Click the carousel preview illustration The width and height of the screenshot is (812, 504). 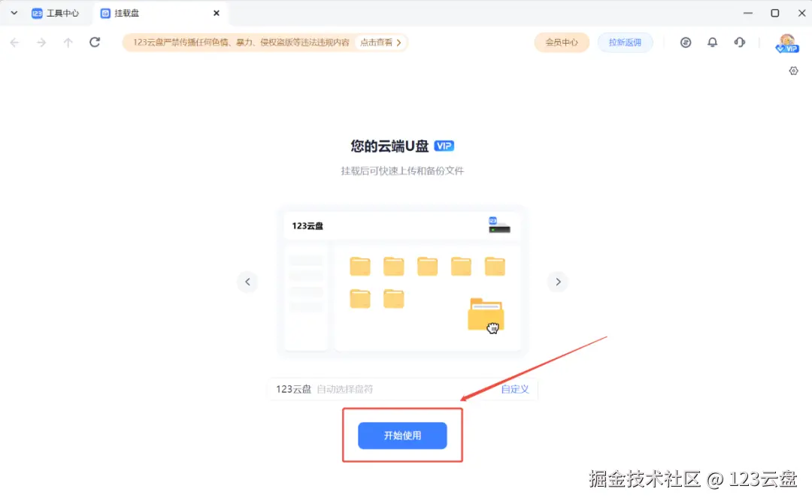(402, 281)
